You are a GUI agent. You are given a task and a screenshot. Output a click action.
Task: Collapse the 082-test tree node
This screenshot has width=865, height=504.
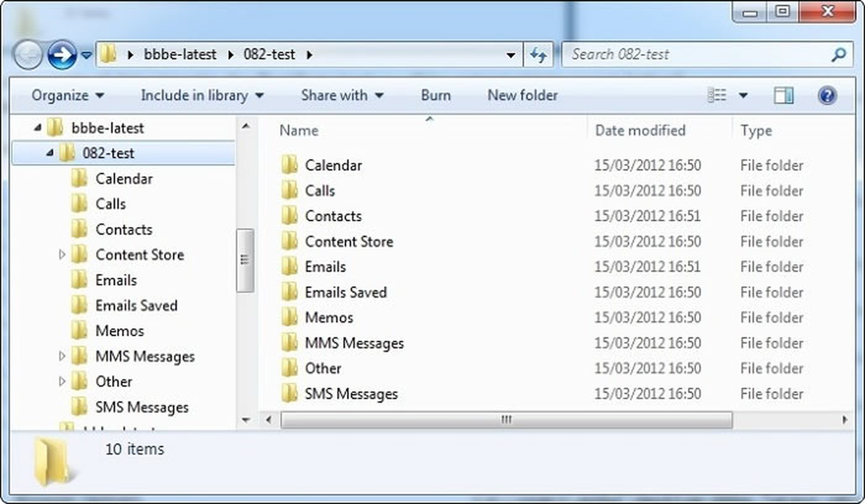click(x=49, y=153)
